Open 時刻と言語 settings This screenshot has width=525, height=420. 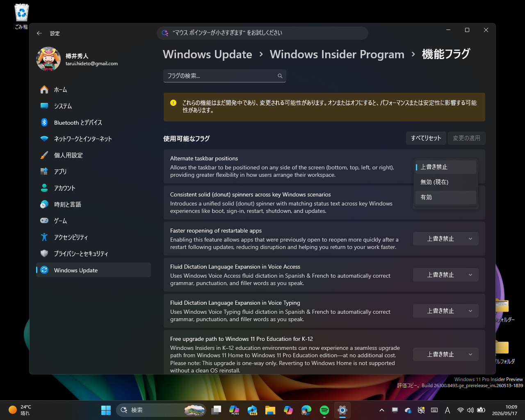click(x=94, y=204)
